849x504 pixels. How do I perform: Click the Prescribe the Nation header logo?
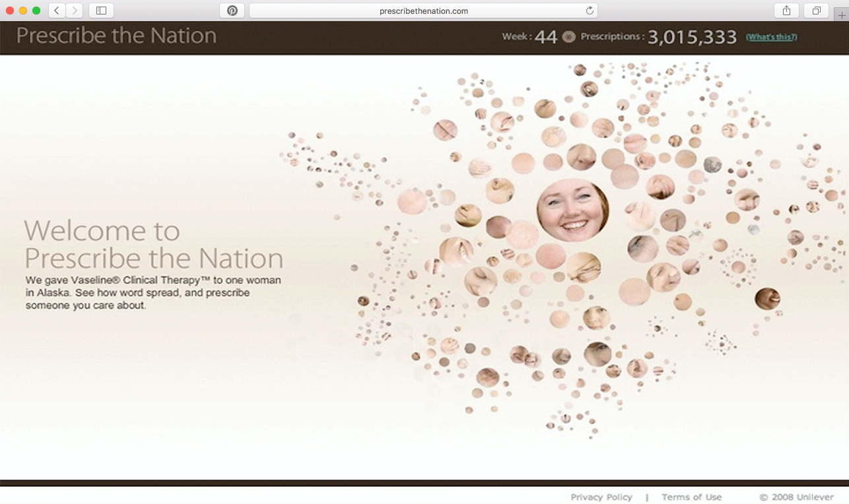(116, 35)
